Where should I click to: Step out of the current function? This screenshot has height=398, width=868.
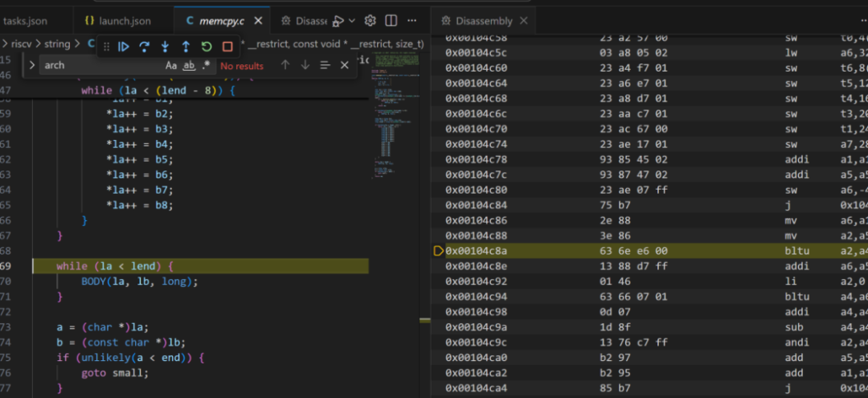pyautogui.click(x=186, y=47)
